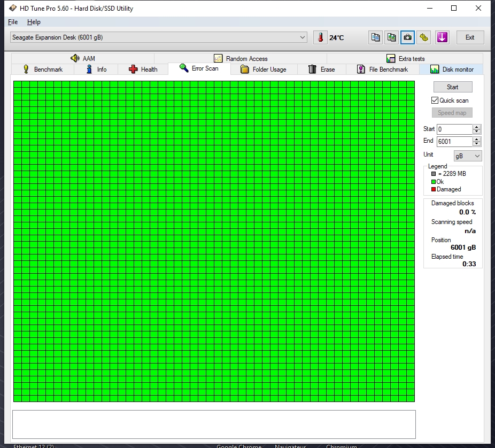The width and height of the screenshot is (495, 448).
Task: Decrease the End value with down arrow
Action: point(477,144)
